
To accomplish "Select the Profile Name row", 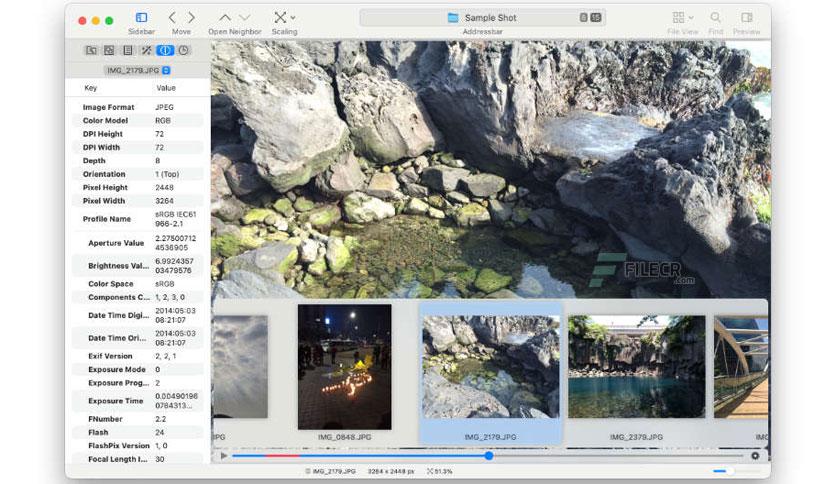I will (138, 219).
